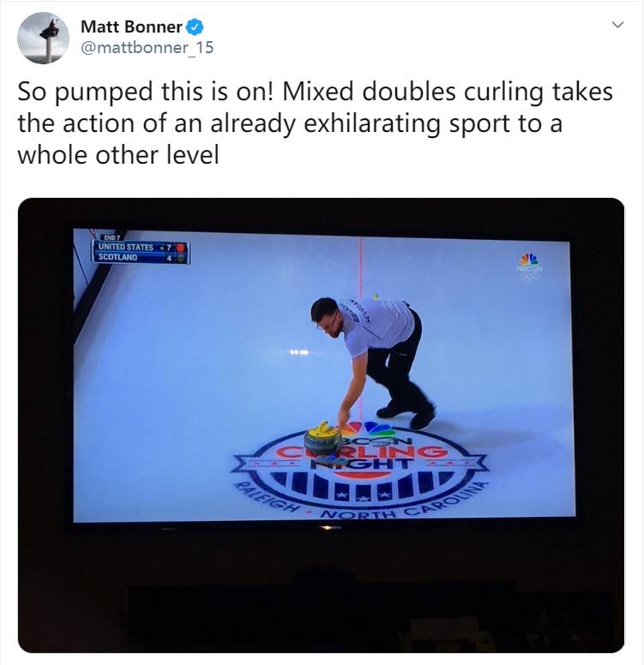644x665 pixels.
Task: Click the Scotland scoreboard row
Action: pyautogui.click(x=140, y=257)
